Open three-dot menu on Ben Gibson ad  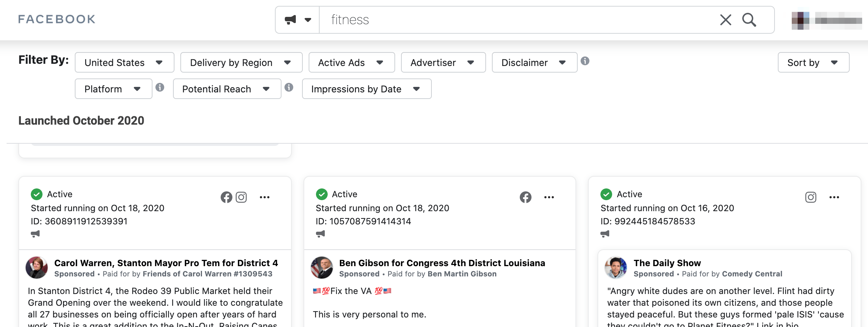[x=549, y=197]
